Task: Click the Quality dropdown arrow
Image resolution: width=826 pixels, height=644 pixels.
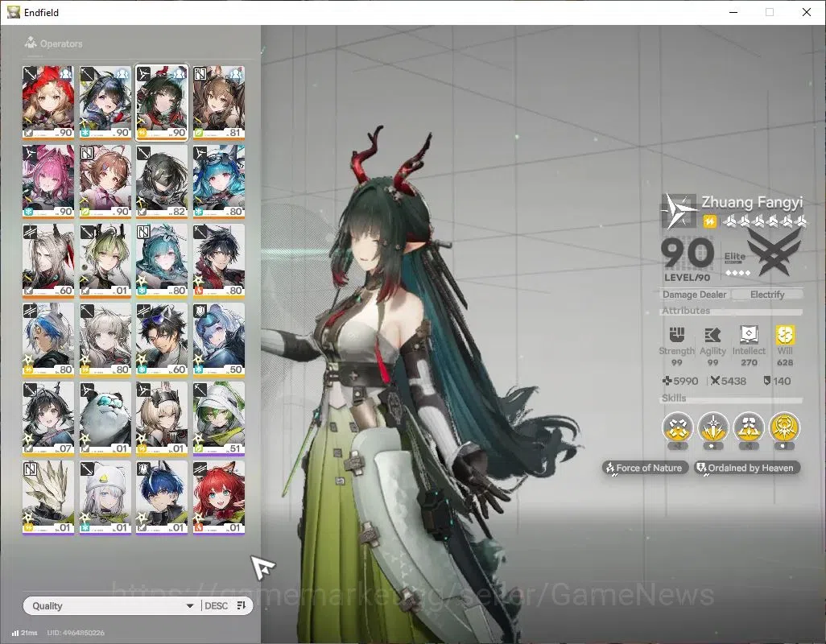Action: 190,606
